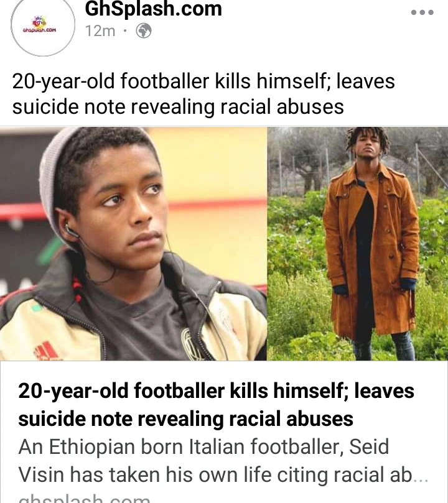Click the name "Seid" in article description
The image size is (448, 503).
point(369,446)
